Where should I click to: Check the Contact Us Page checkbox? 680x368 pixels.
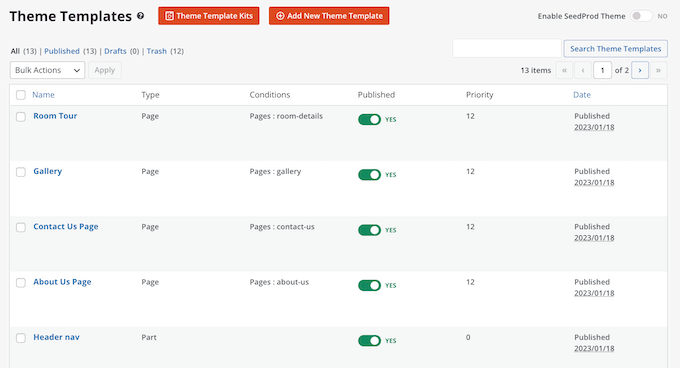(x=21, y=227)
